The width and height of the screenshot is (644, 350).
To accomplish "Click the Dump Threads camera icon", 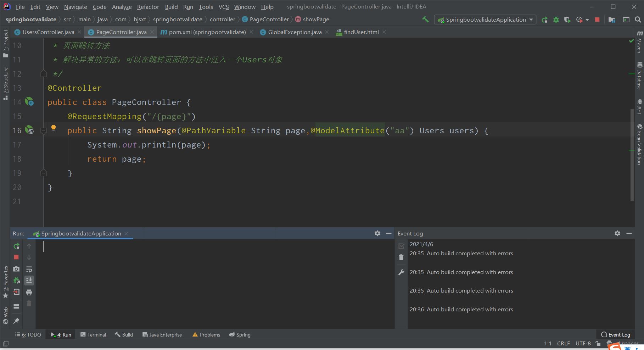I will (16, 269).
